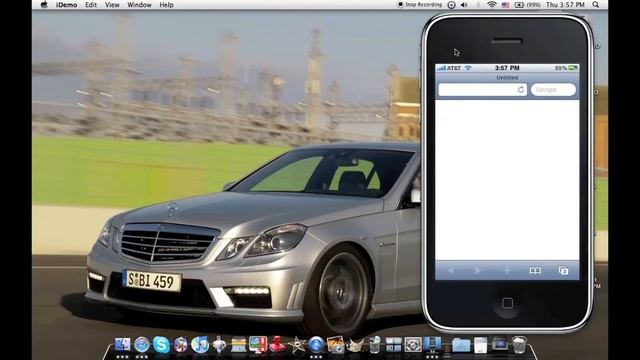Viewport: 640px width, 360px height.
Task: Open the red stamp app in Dock
Action: click(278, 345)
